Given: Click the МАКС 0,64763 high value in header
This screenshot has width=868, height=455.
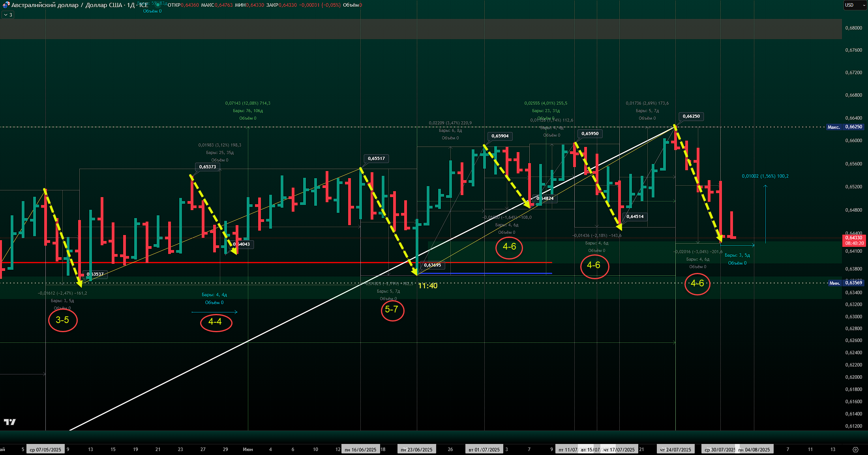Looking at the screenshot, I should pyautogui.click(x=217, y=5).
